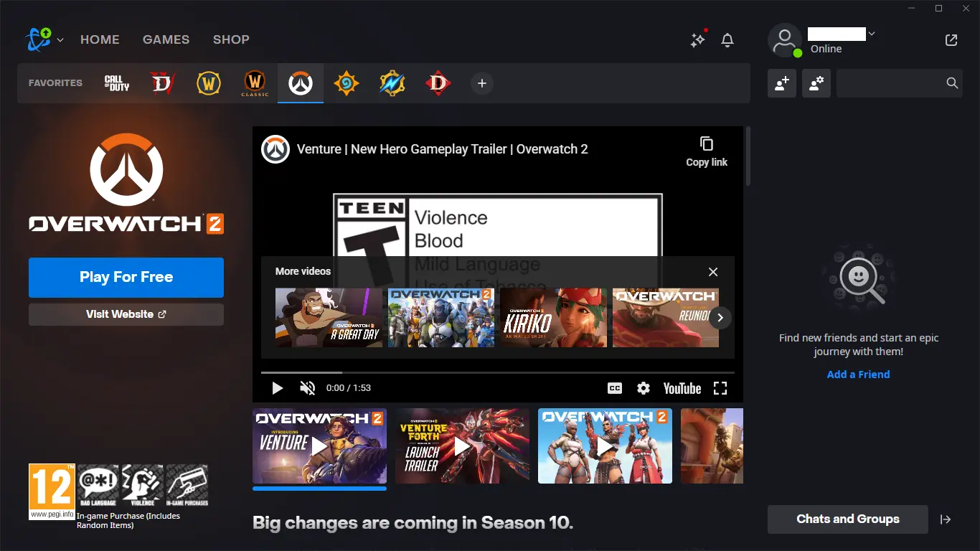Screen dimensions: 980x551
Task: Click the Overwatch 2 logo
Action: pos(126,184)
